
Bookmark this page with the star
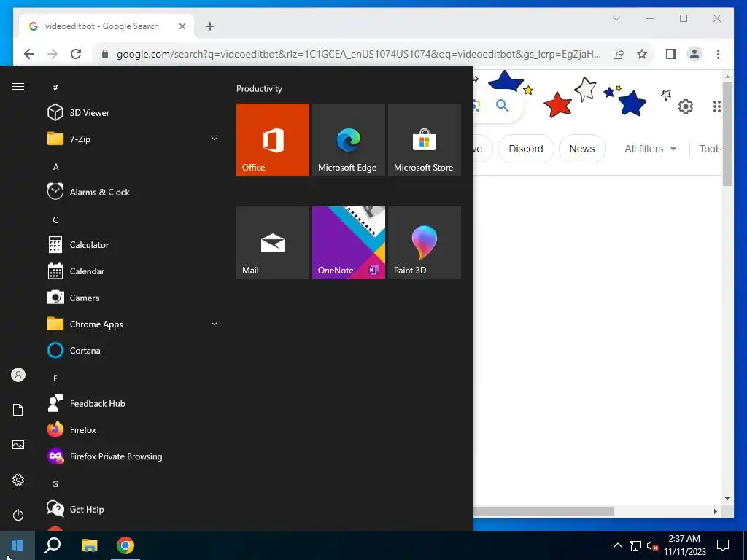tap(642, 54)
